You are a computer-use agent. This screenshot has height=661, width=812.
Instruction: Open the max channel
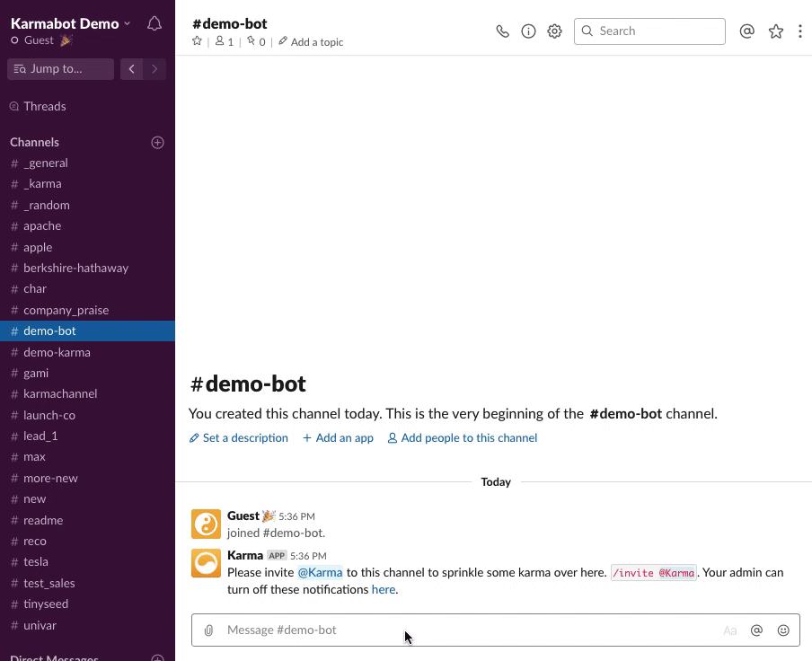click(x=87, y=457)
